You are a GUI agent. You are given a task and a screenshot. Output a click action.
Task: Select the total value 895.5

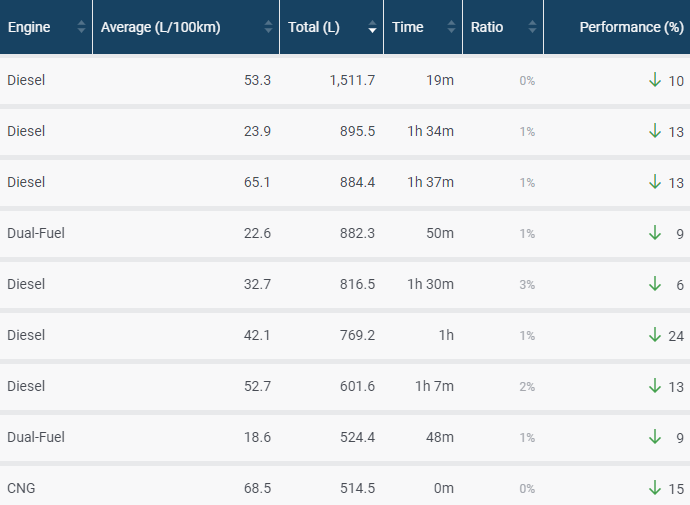[x=357, y=131]
